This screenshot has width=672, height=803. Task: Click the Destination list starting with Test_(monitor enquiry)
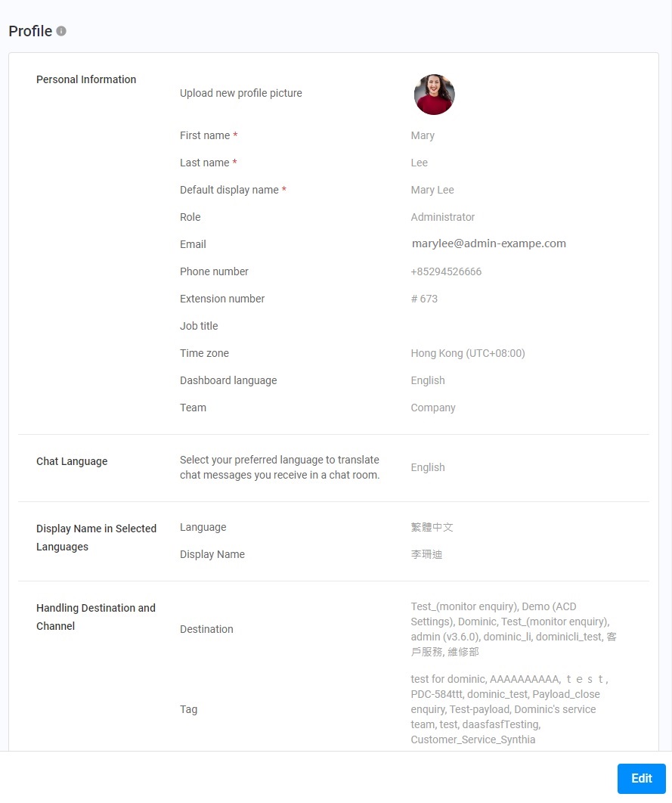tap(513, 629)
